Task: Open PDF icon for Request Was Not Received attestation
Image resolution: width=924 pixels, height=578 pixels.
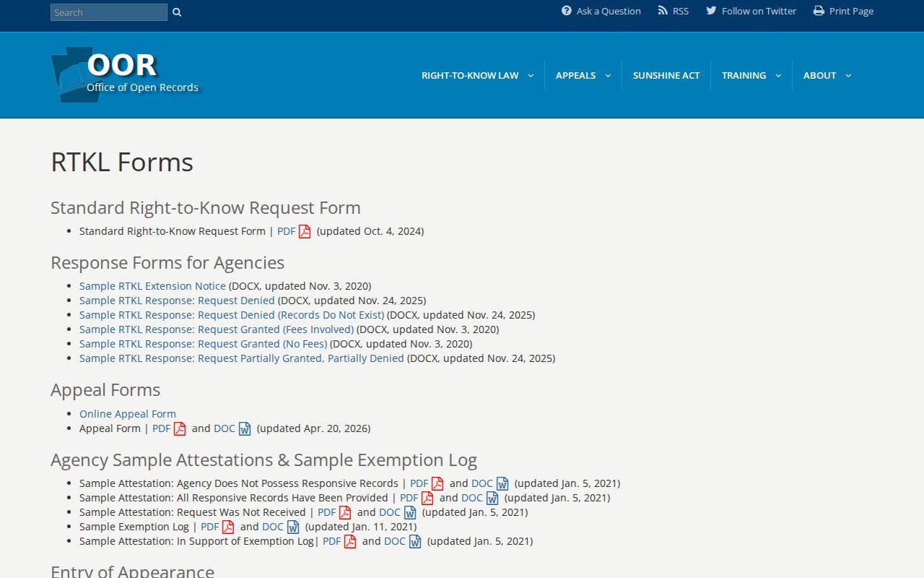Action: pyautogui.click(x=345, y=513)
